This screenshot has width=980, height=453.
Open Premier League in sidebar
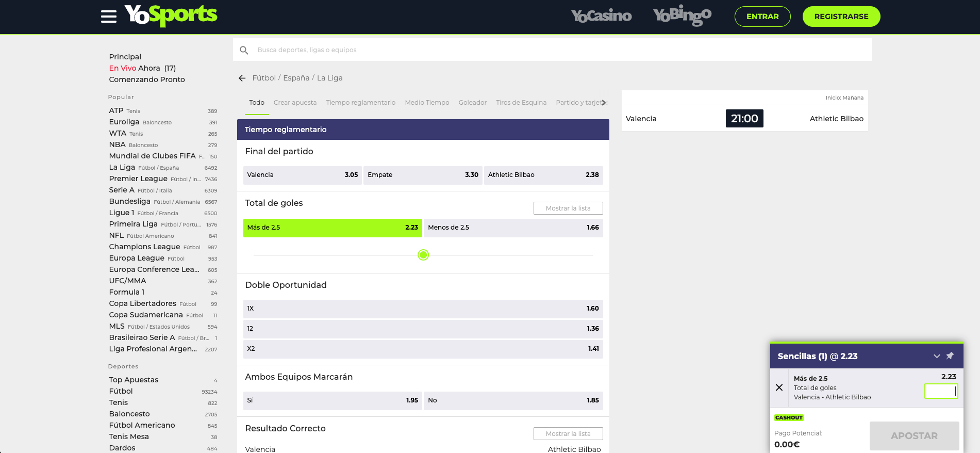point(163,179)
